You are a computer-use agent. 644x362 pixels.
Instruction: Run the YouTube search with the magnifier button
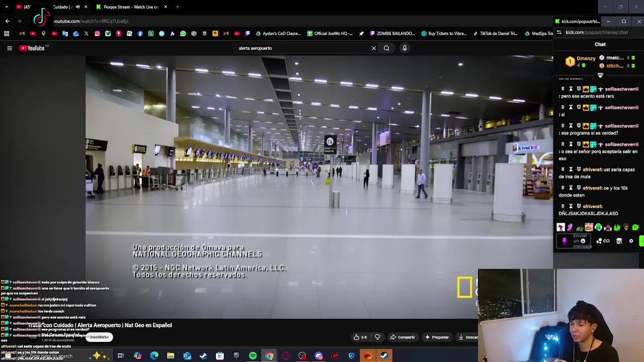[x=386, y=48]
